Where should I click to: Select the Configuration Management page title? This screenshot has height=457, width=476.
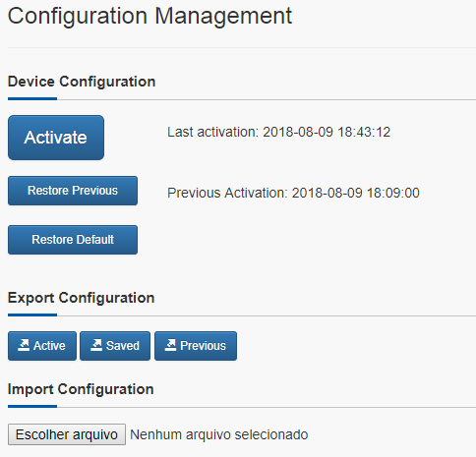[149, 17]
